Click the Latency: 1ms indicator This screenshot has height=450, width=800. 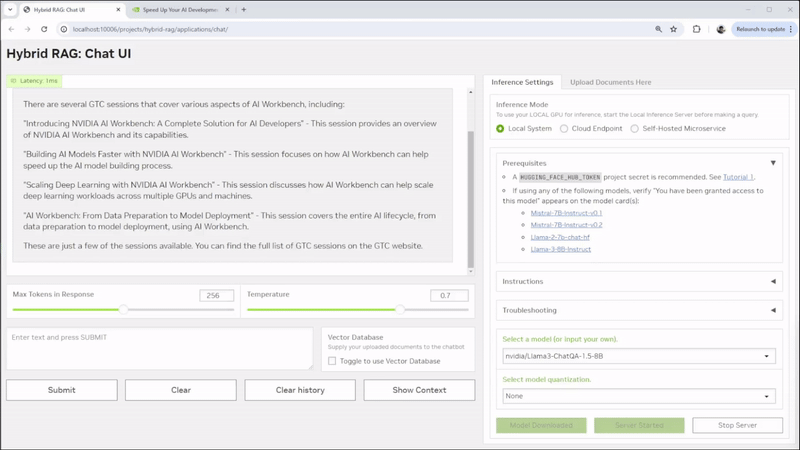click(x=34, y=81)
